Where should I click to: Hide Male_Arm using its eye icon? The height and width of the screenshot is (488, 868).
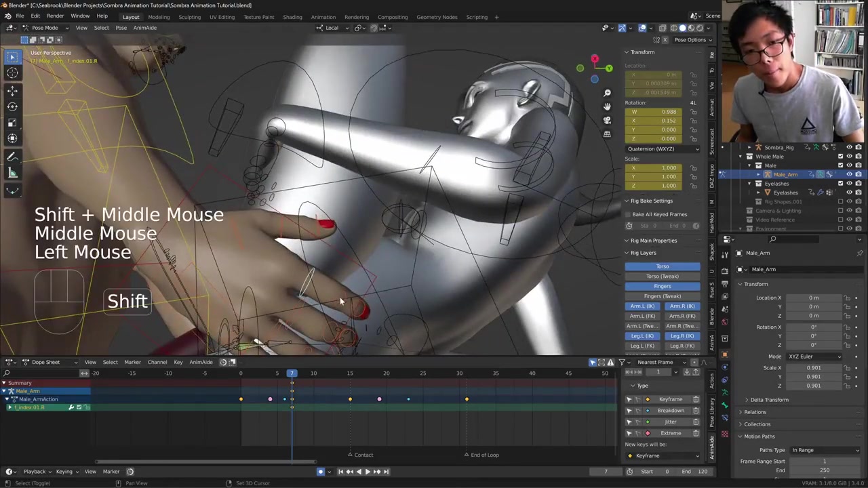click(849, 174)
